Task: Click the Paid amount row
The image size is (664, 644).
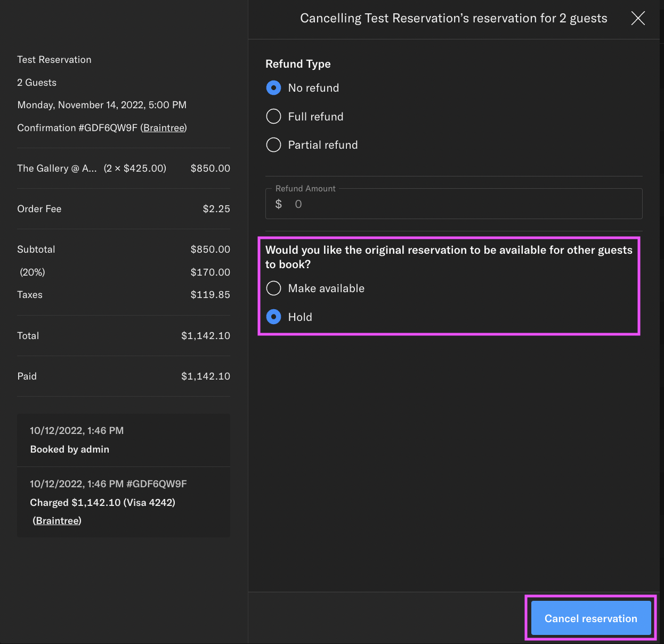Action: 123,376
